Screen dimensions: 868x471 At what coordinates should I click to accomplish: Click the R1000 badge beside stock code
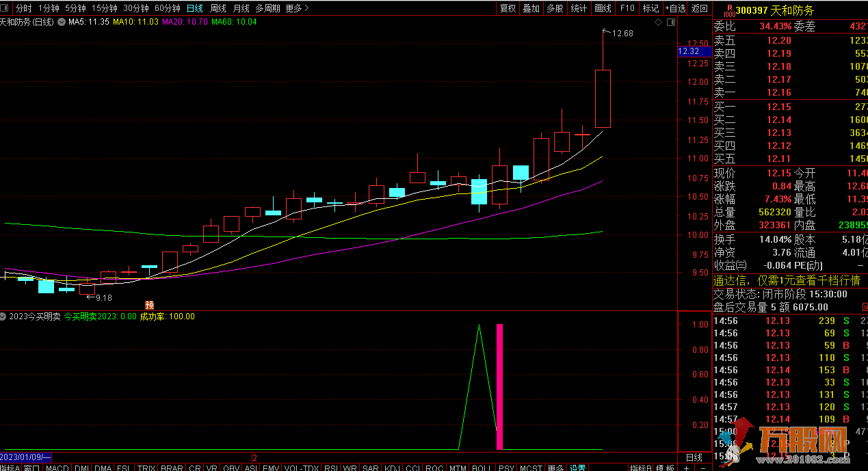pyautogui.click(x=729, y=11)
